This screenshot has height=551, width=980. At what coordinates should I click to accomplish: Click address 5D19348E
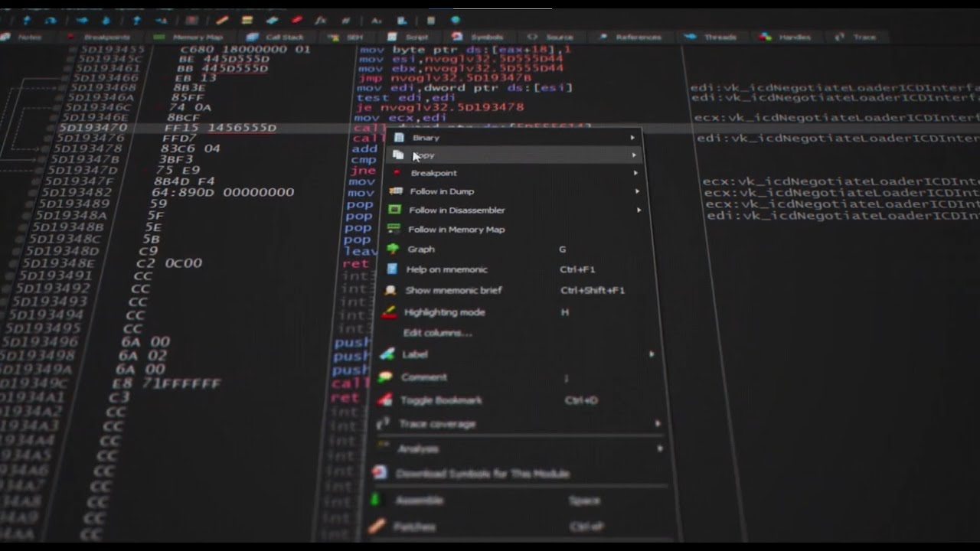coord(58,264)
